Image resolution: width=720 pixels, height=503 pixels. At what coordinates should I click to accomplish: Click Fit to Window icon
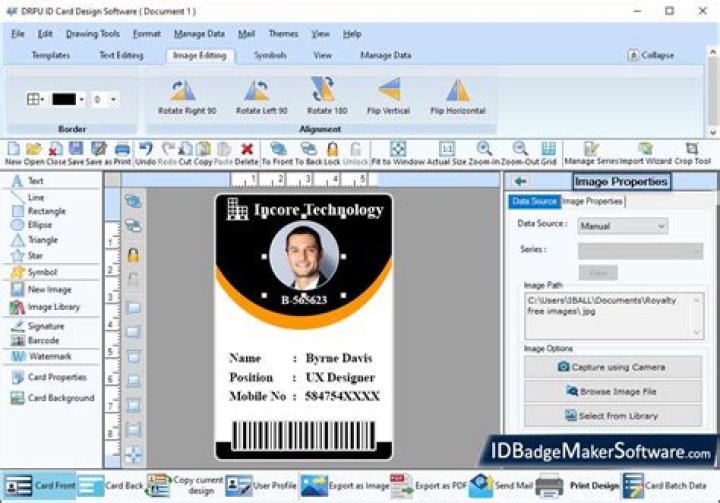(x=398, y=149)
